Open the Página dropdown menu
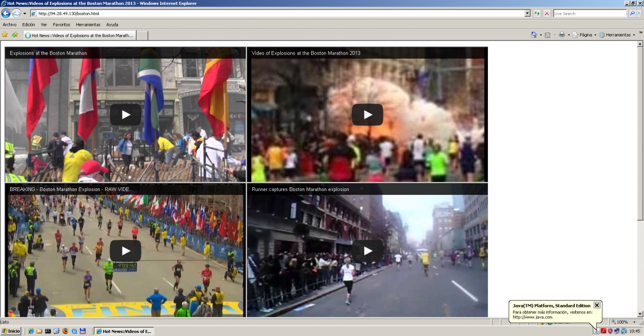644x336 pixels. [585, 35]
